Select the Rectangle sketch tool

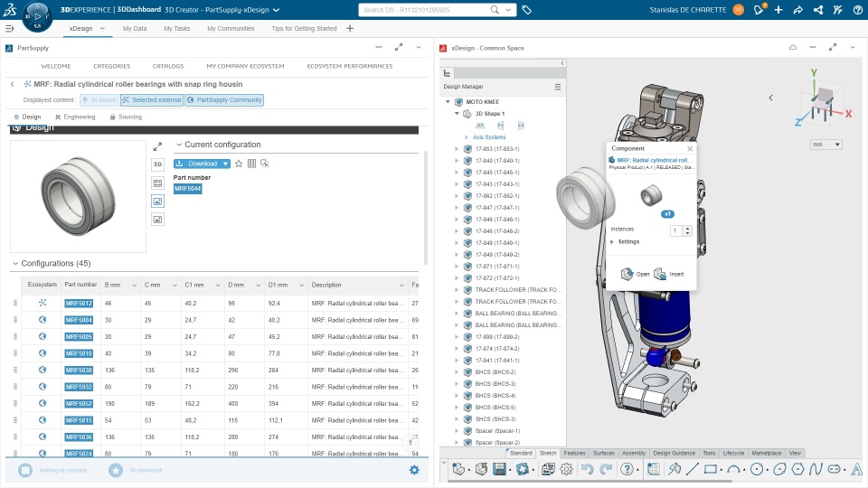711,470
